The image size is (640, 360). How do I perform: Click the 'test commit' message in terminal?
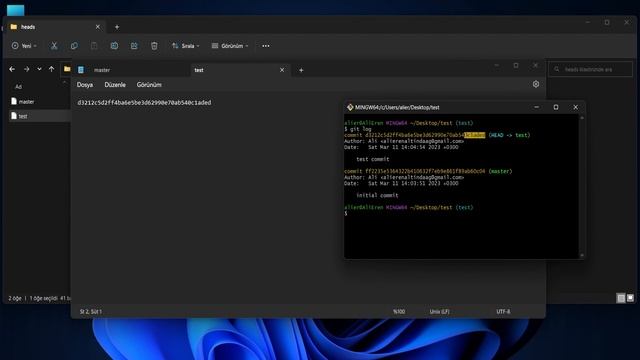373,159
